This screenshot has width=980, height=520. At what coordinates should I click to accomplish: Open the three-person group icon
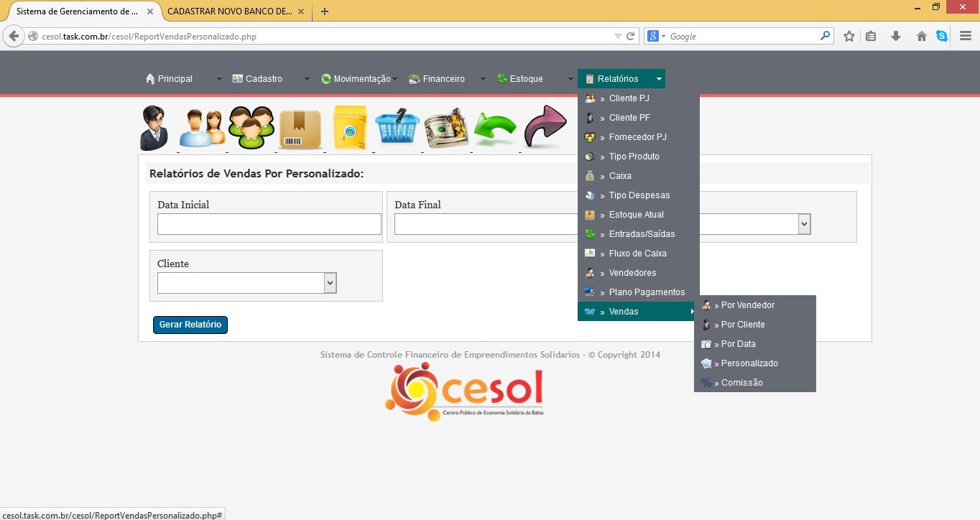click(251, 128)
